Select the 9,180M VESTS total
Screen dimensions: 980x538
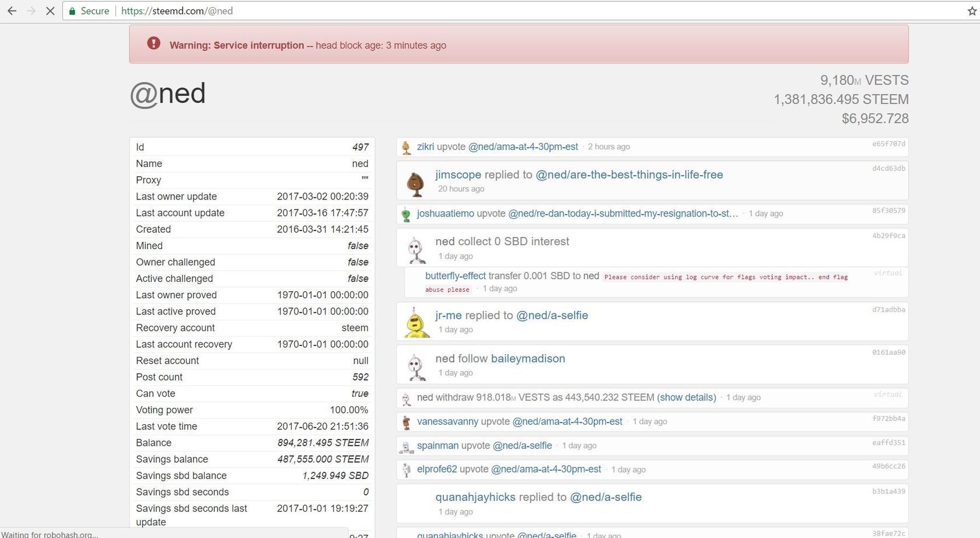point(864,80)
